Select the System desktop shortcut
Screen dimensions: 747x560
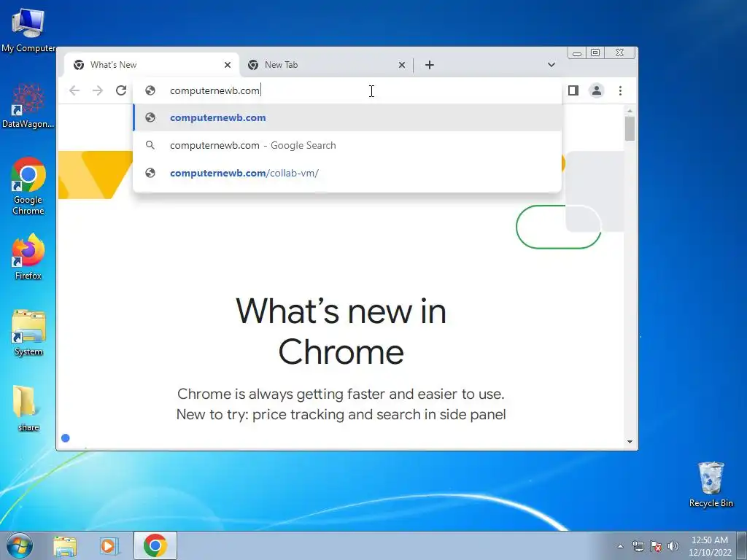pos(28,332)
